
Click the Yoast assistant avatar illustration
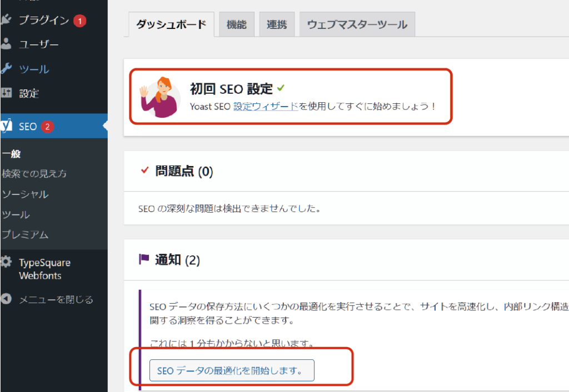161,97
